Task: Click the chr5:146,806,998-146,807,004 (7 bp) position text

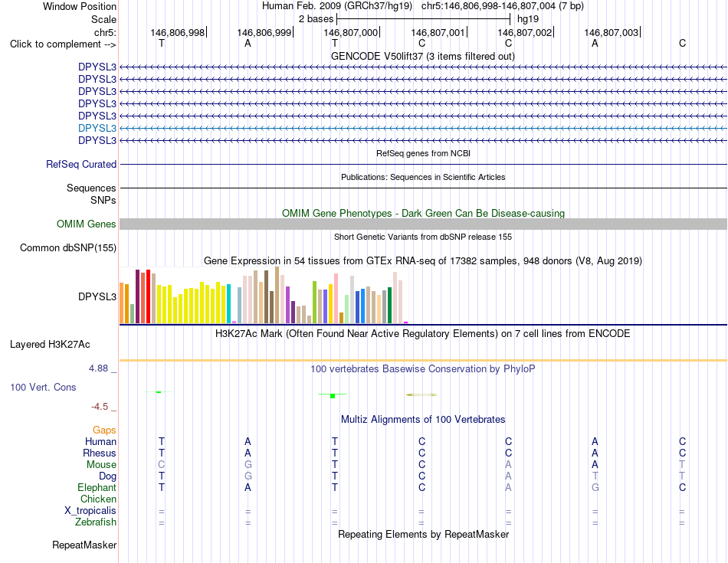Action: tap(503, 6)
